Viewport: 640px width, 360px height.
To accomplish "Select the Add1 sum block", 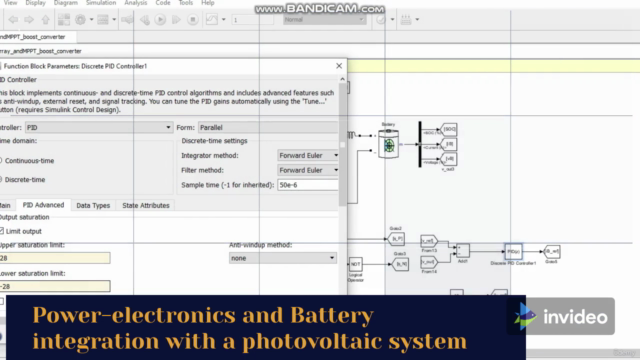I will 462,251.
